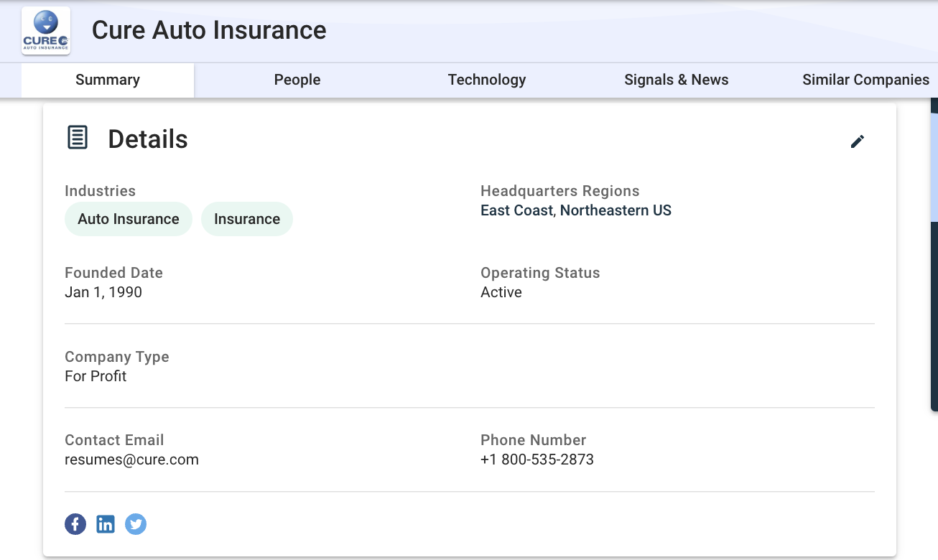Open the Twitter social link icon

point(136,524)
